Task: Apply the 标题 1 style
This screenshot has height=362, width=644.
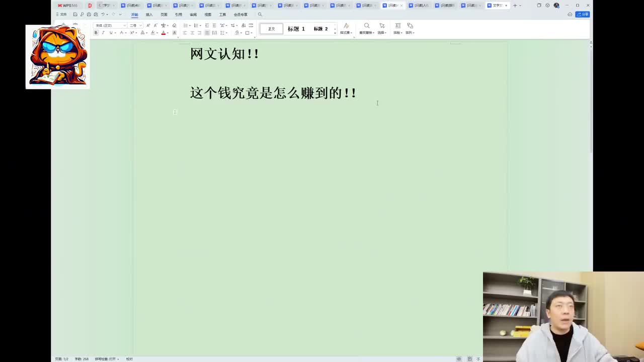Action: click(296, 29)
